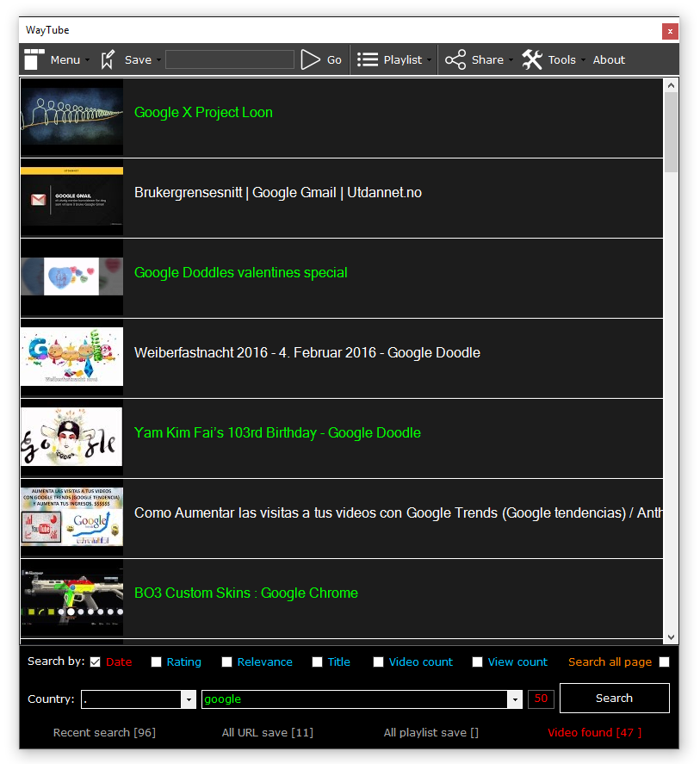Click Video found [47] status text
700x764 pixels.
click(x=594, y=733)
